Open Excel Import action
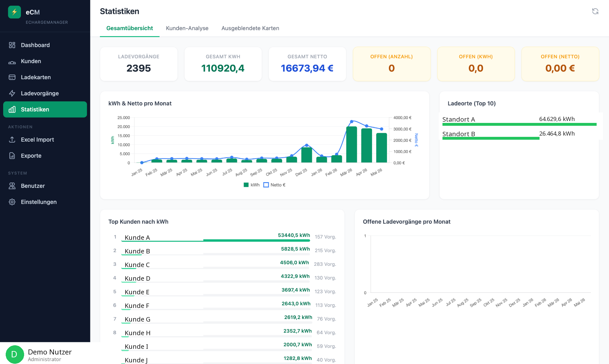This screenshot has width=609, height=364. [45, 140]
